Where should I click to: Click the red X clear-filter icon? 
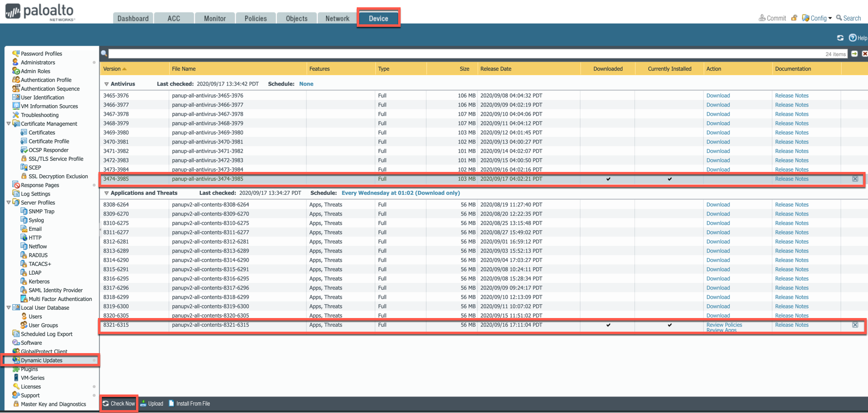tap(865, 54)
